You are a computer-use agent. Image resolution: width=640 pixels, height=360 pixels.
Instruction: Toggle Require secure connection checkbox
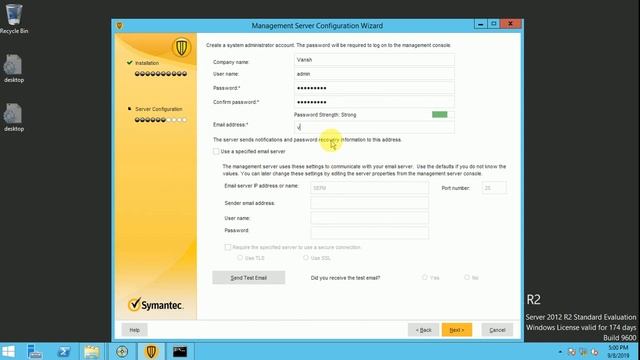228,247
